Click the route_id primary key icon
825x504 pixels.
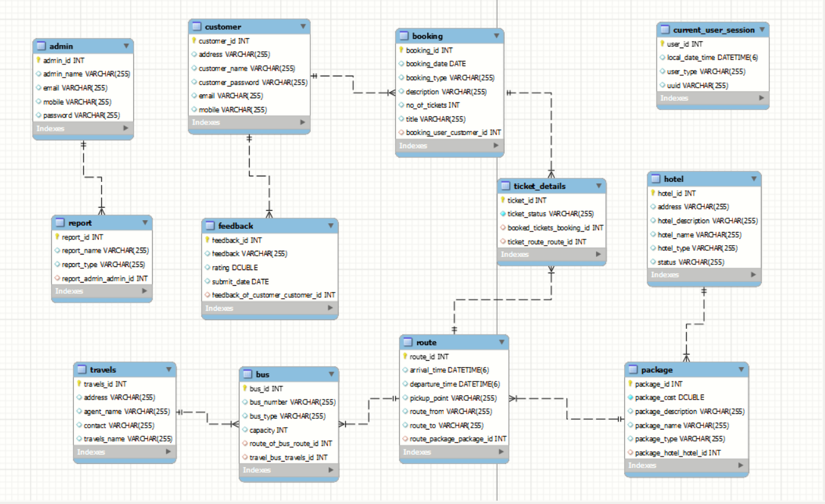tap(405, 356)
